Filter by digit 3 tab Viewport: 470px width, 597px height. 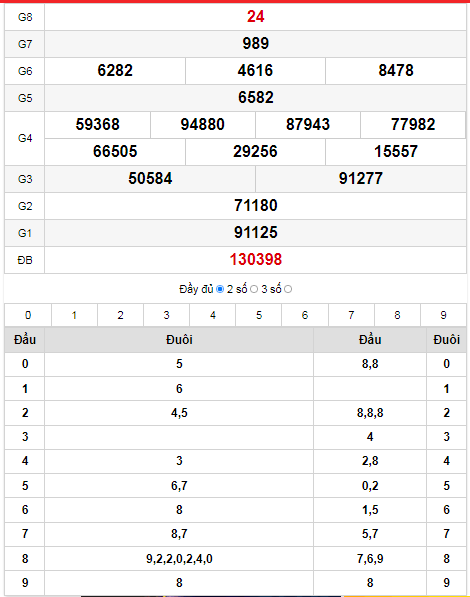(166, 315)
